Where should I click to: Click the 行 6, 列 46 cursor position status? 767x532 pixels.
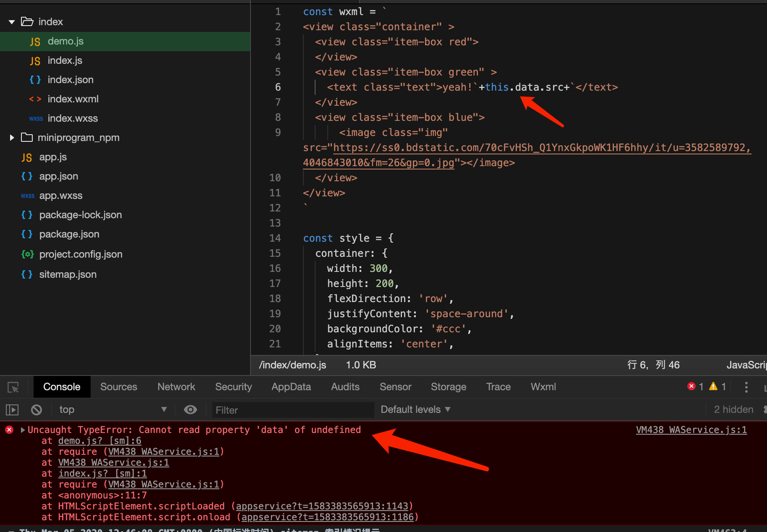pyautogui.click(x=653, y=365)
